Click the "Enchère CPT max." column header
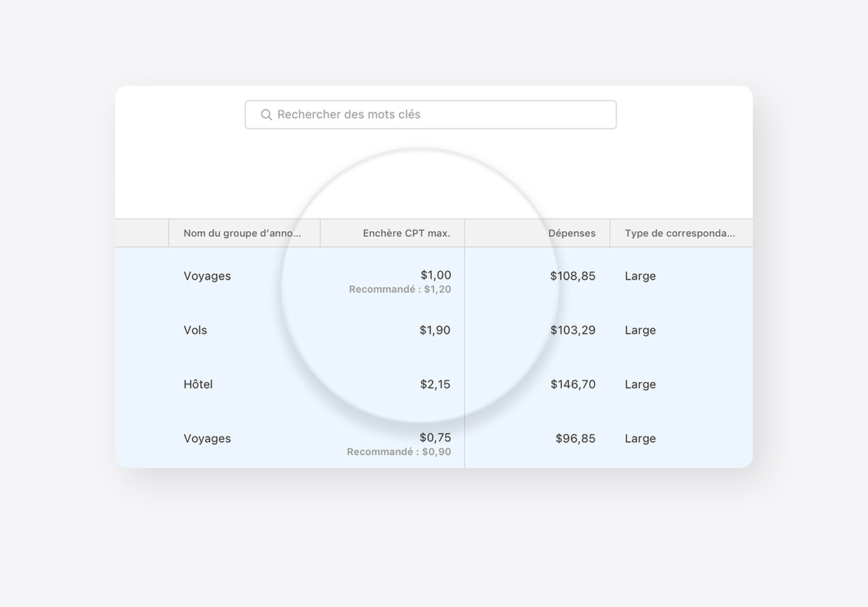The height and width of the screenshot is (607, 868). coord(406,233)
